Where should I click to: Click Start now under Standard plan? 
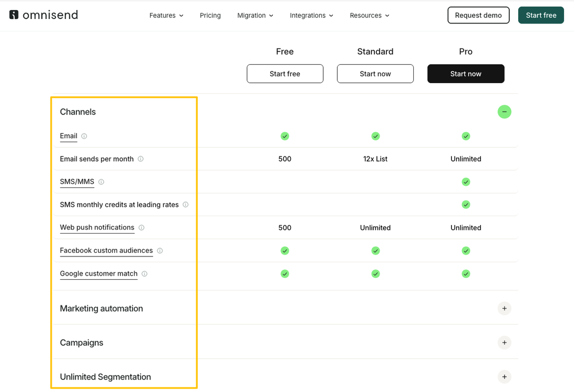coord(375,74)
